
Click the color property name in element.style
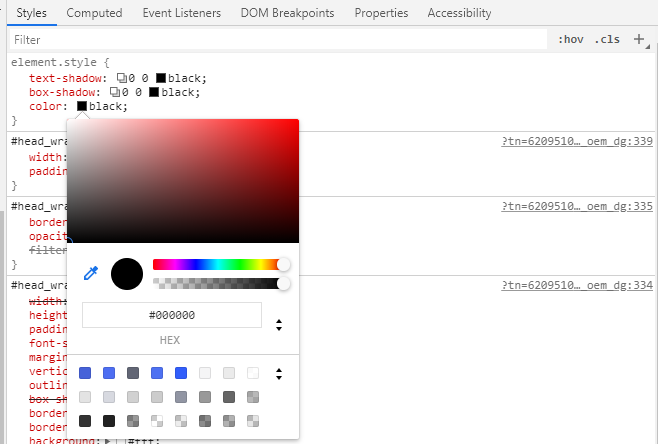(45, 106)
